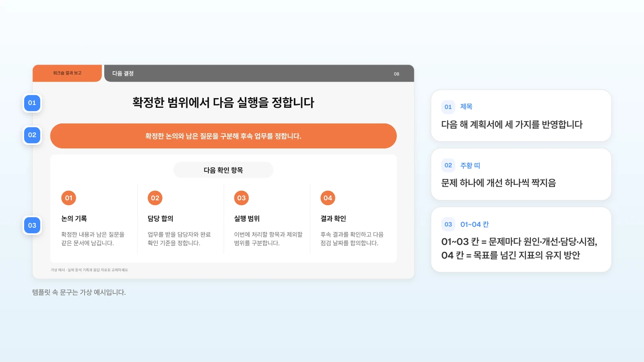
Task: Click text 다음 해 계획서에 세 가지를 반영합니다
Action: (512, 124)
